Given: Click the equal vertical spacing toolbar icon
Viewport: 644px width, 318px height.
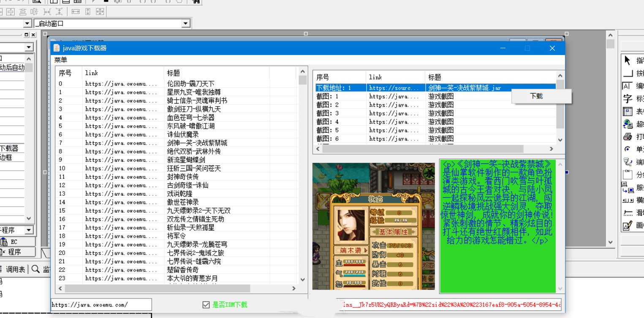Looking at the screenshot, I should pos(59,12).
